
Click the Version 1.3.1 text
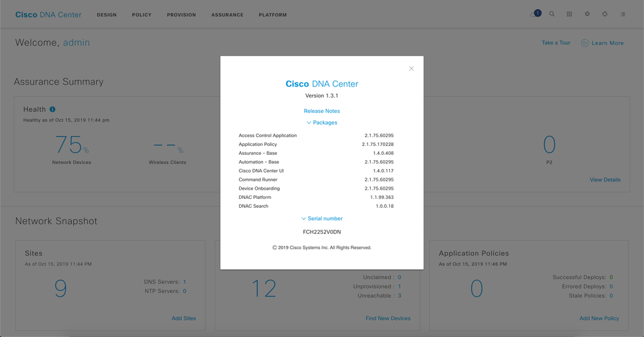click(322, 96)
